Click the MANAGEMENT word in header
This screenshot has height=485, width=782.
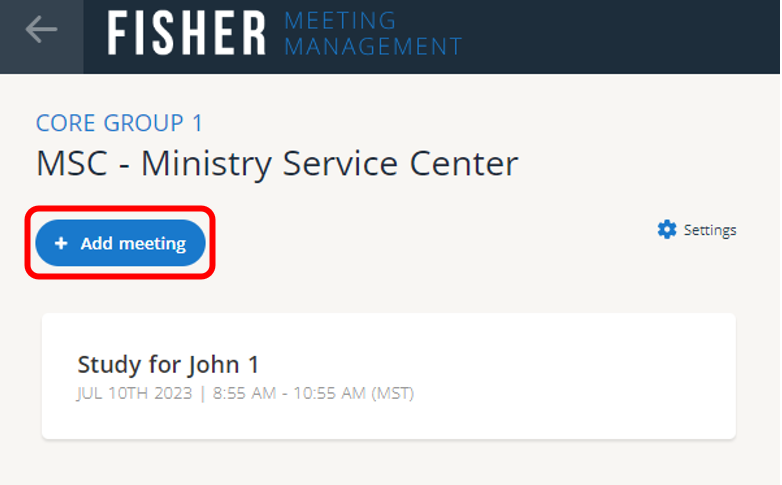point(373,47)
